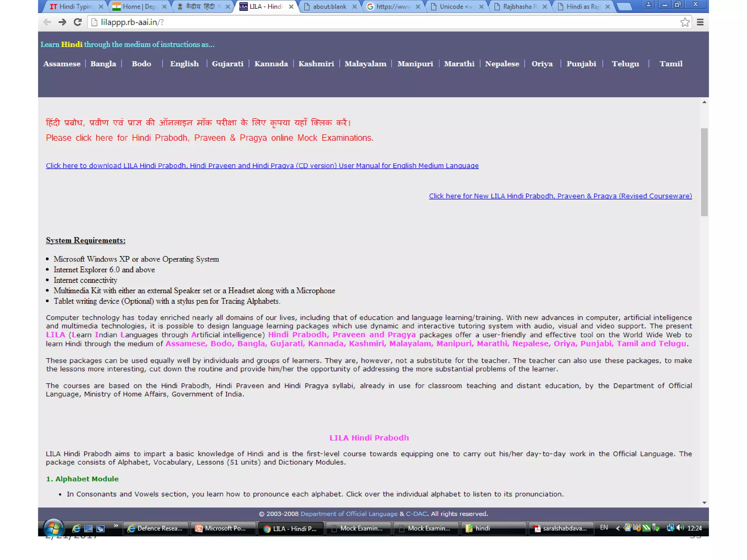Click the forward navigation arrow
Screen dimensions: 747x560
(x=62, y=22)
